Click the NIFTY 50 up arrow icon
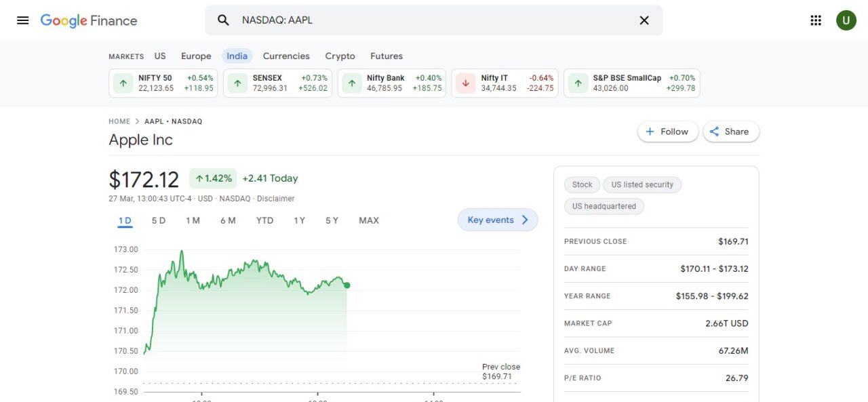868x402 pixels. pyautogui.click(x=123, y=83)
